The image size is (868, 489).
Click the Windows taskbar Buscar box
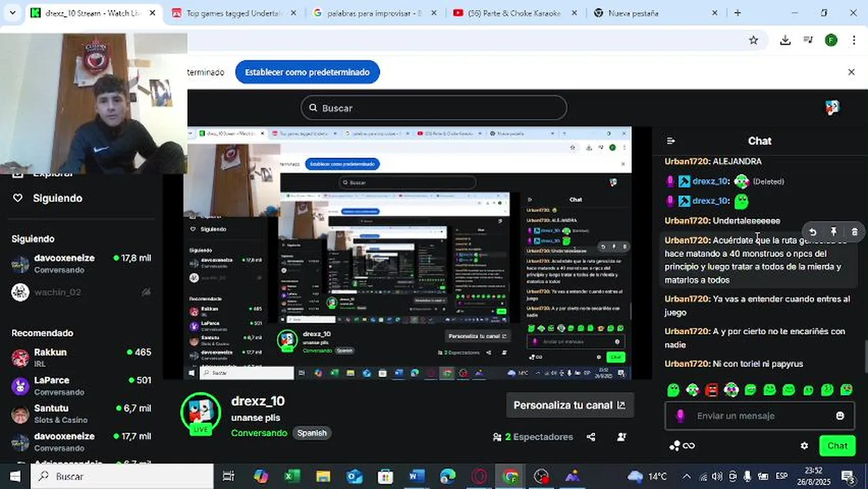tap(122, 476)
